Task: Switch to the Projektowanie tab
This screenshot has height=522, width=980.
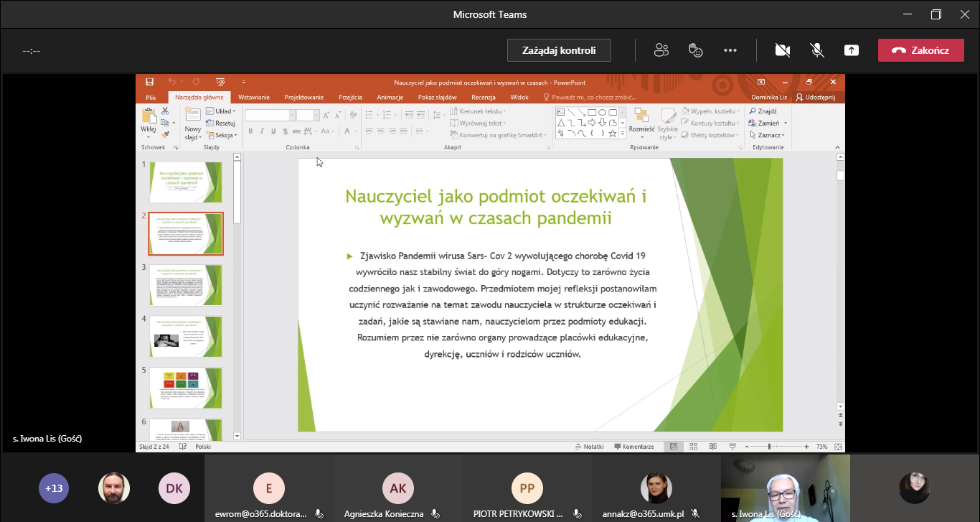Action: coord(304,97)
